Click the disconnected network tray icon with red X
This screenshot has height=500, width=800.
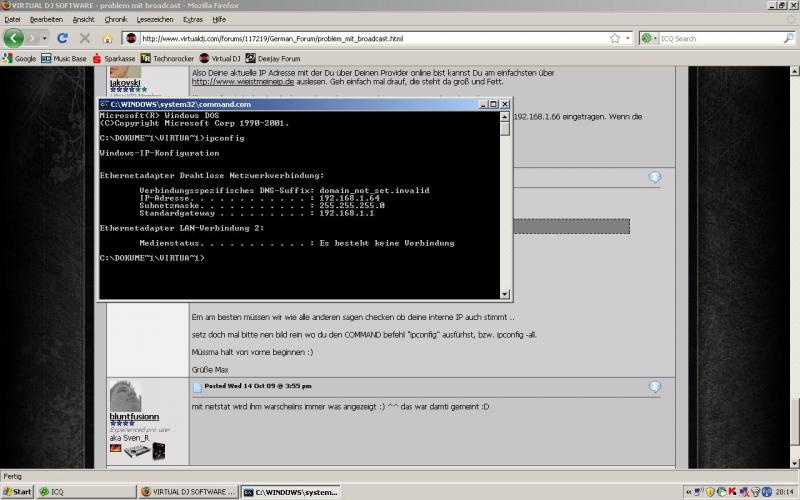744,492
